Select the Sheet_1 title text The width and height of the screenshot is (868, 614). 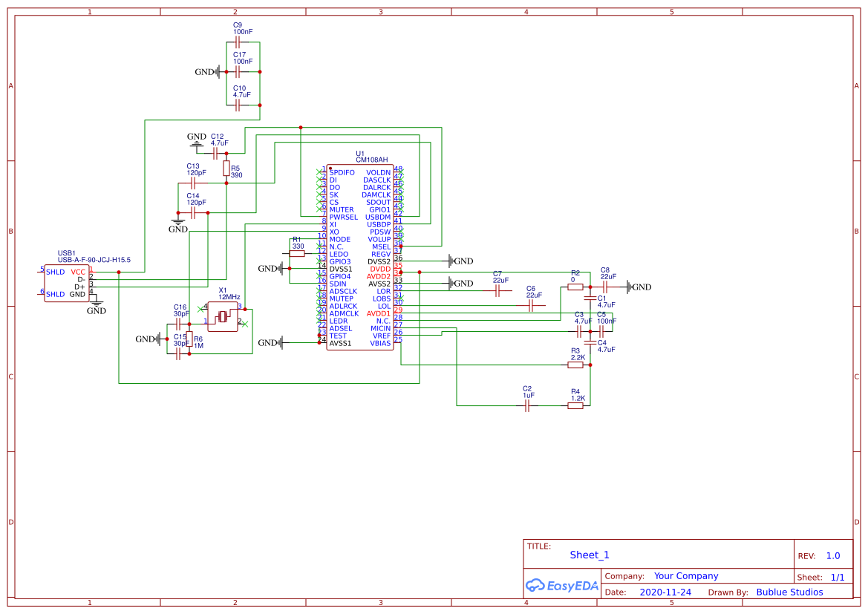coord(590,555)
